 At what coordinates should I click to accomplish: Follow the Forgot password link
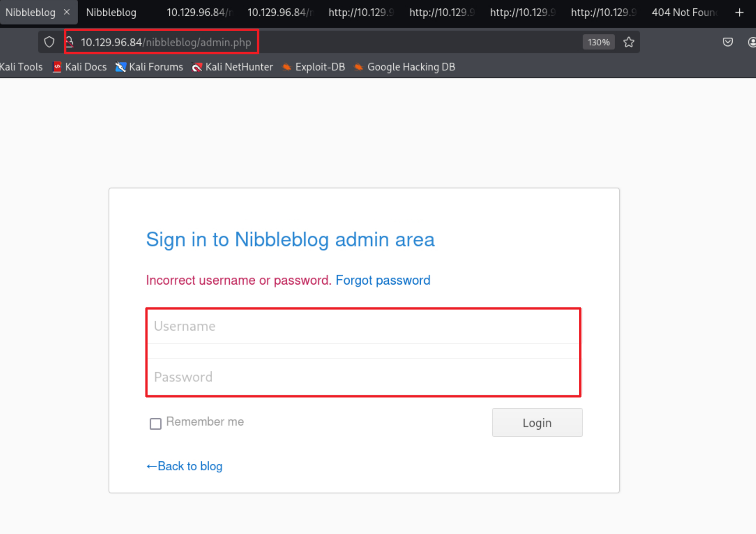(x=383, y=280)
